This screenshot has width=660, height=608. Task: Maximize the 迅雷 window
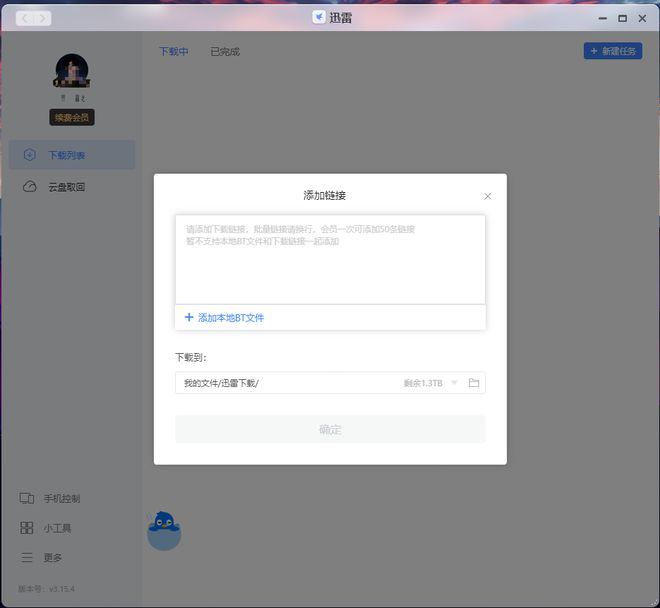coord(623,19)
